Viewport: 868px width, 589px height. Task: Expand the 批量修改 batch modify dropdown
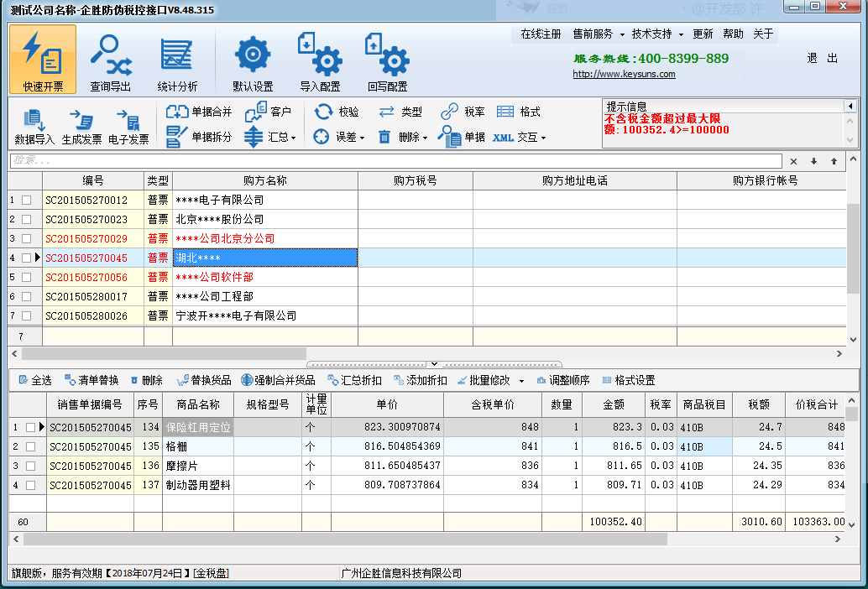(x=521, y=381)
